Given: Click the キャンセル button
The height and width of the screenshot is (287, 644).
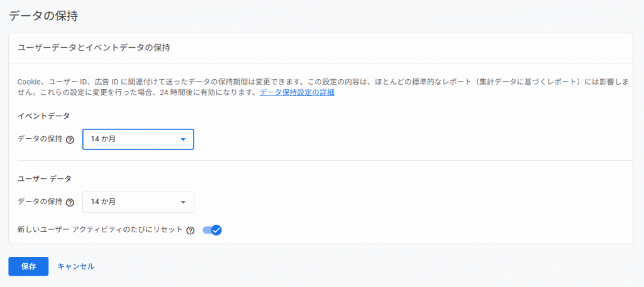Looking at the screenshot, I should 75,266.
